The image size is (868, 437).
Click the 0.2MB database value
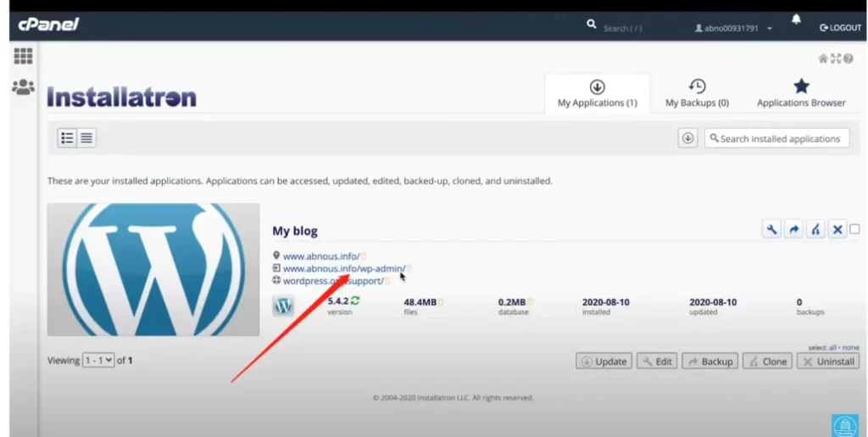[x=511, y=302]
